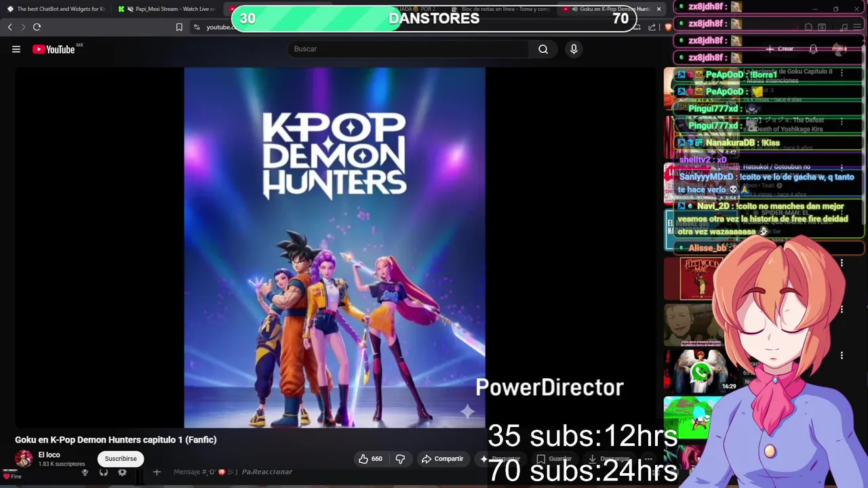
Task: Open options menu beside Fleetwood Mac video
Action: pos(842,263)
